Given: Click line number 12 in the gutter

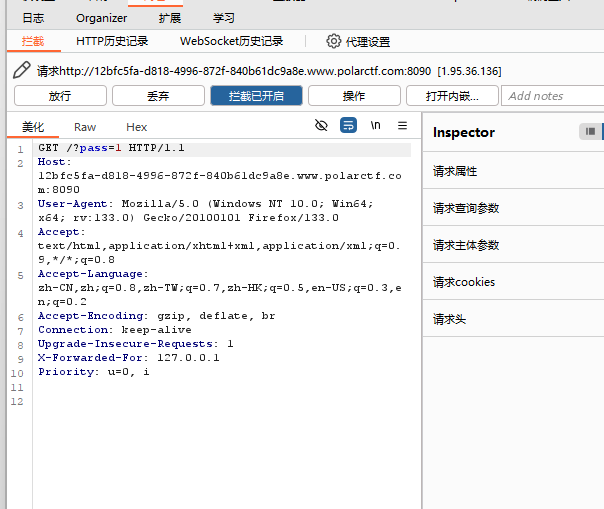Looking at the screenshot, I should [x=17, y=402].
